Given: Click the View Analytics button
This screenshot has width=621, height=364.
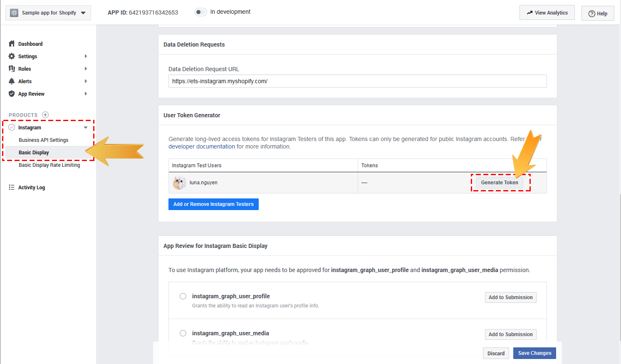Looking at the screenshot, I should pos(547,13).
